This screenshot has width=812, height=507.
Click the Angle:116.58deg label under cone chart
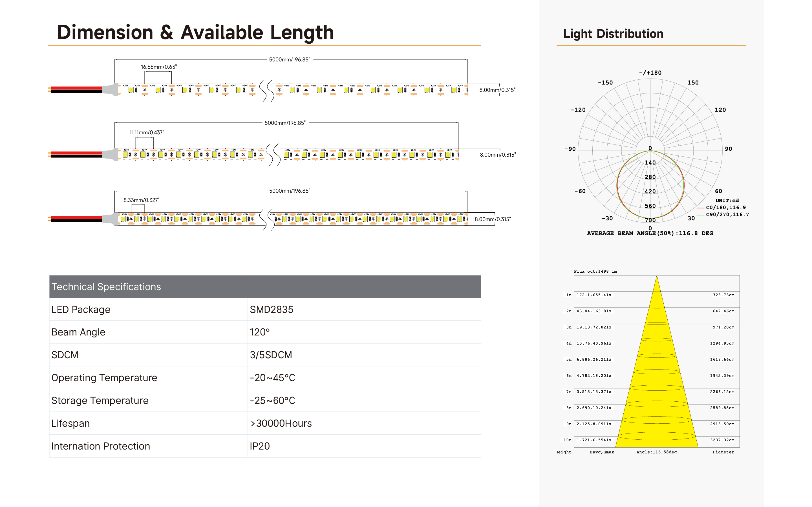tap(656, 452)
